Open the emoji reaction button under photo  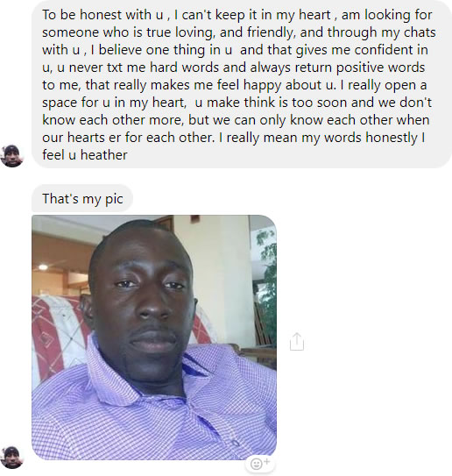click(x=260, y=464)
